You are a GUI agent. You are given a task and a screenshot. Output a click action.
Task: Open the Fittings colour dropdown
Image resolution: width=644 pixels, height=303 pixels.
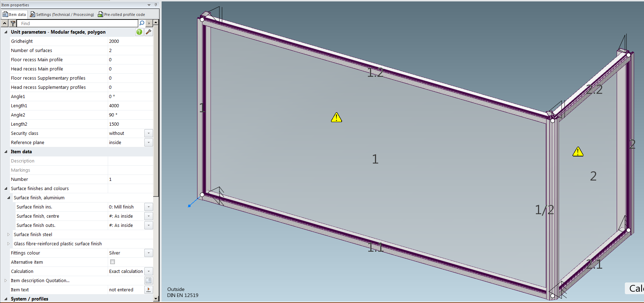149,253
